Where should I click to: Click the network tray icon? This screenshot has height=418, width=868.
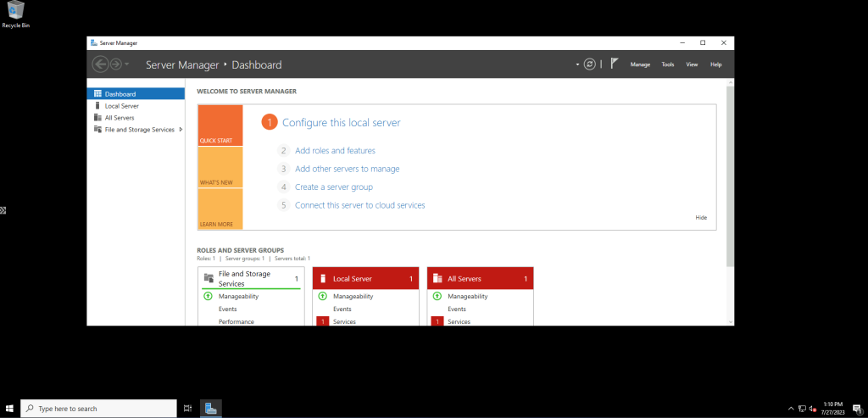point(802,409)
